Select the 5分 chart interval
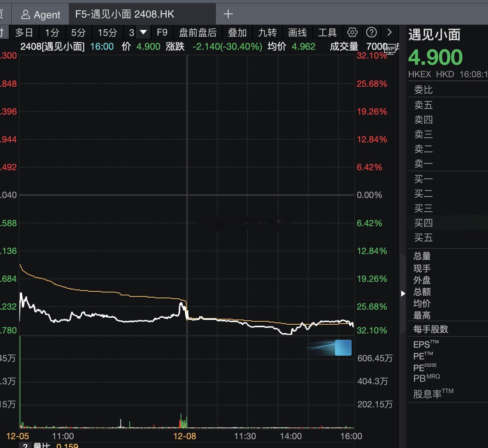The image size is (488, 448). pyautogui.click(x=78, y=33)
